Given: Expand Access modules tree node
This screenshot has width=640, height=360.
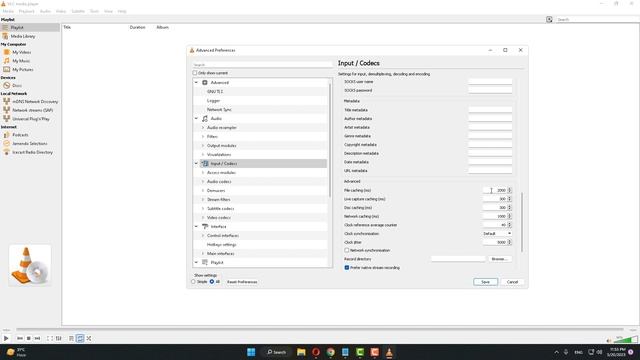Looking at the screenshot, I should point(203,173).
